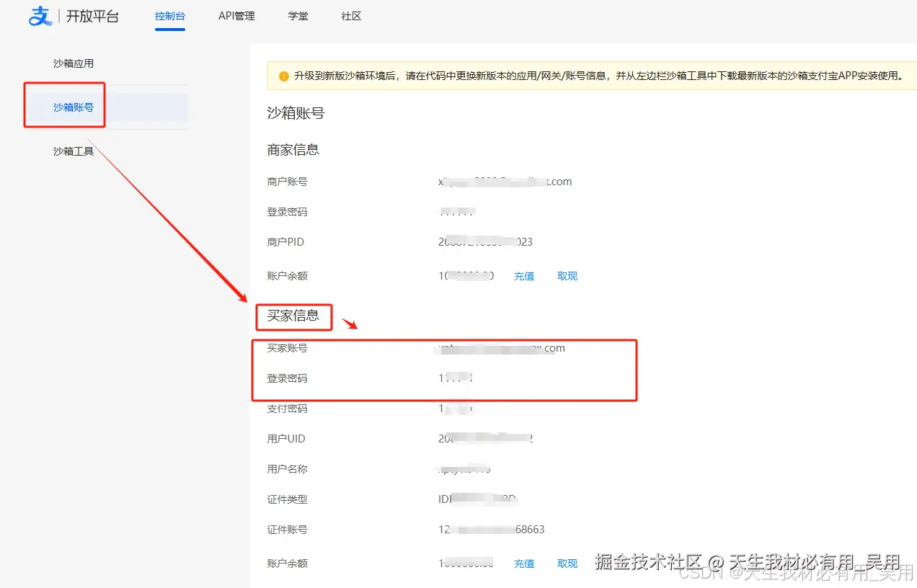
Task: Open the 沙箱工具 sidebar section
Action: click(74, 151)
